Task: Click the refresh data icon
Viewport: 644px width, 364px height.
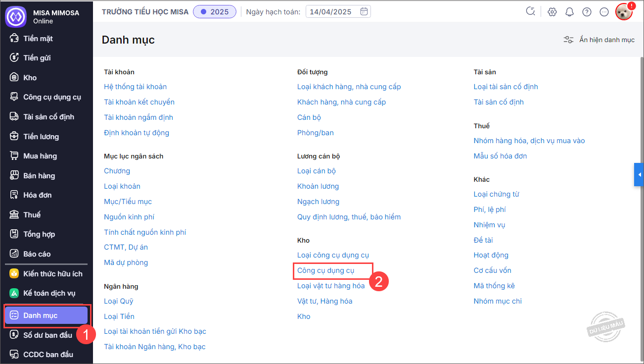Action: click(x=531, y=12)
